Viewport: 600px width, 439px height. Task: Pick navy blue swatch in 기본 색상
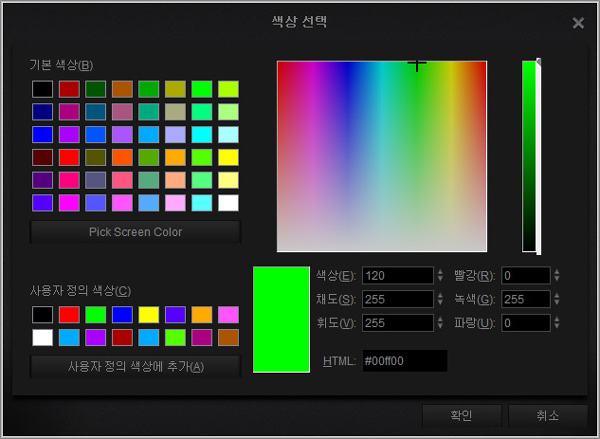pyautogui.click(x=42, y=112)
